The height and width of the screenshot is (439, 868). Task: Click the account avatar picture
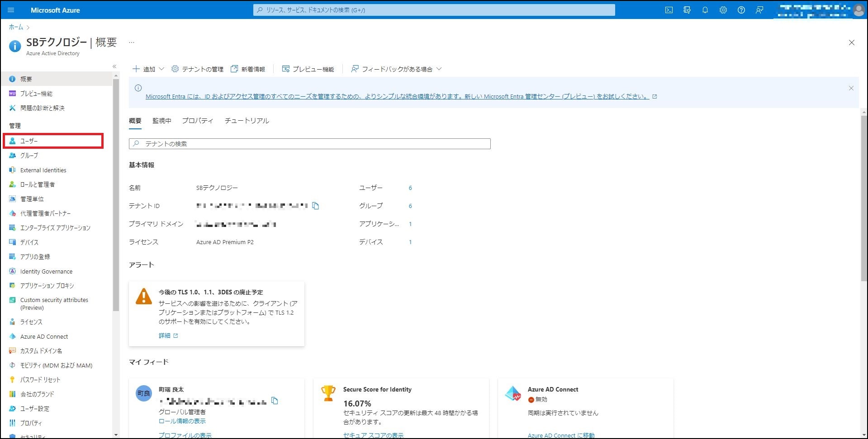tap(859, 10)
